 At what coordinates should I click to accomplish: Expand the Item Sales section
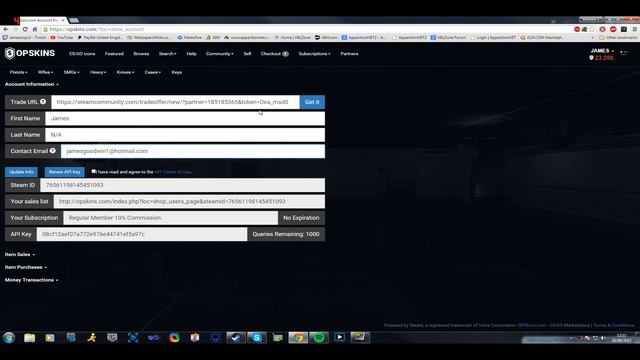click(x=20, y=254)
